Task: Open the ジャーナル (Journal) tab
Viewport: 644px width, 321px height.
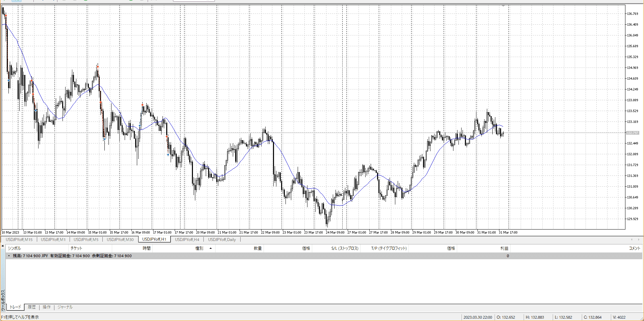Action: [x=65, y=307]
